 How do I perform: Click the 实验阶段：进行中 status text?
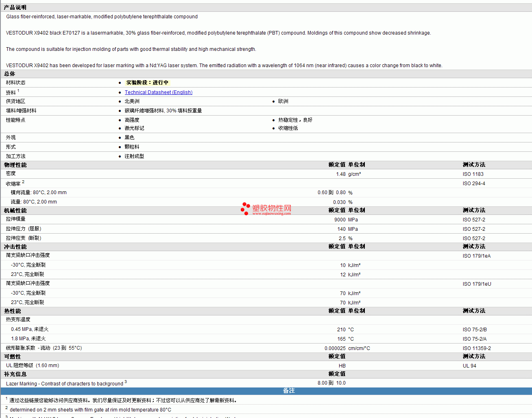click(x=147, y=83)
